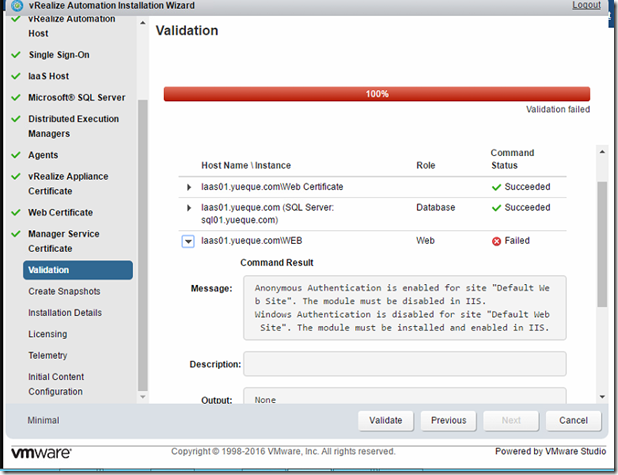Viewport: 618px width, 475px height.
Task: Click the red 100% progress bar
Action: [x=377, y=94]
